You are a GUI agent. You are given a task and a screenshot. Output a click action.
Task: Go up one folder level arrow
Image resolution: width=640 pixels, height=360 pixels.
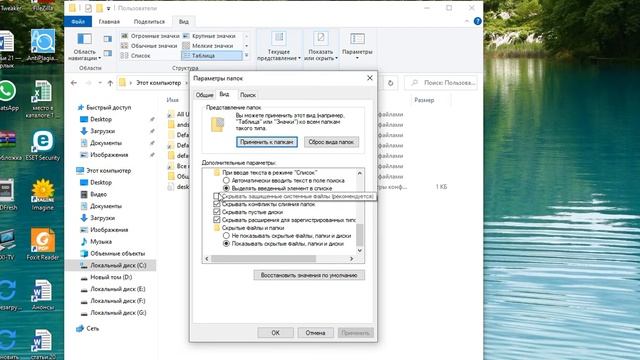coord(110,83)
